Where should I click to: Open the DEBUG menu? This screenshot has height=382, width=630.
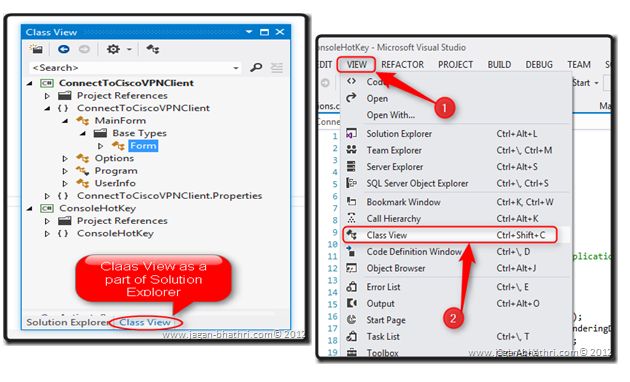(x=539, y=65)
